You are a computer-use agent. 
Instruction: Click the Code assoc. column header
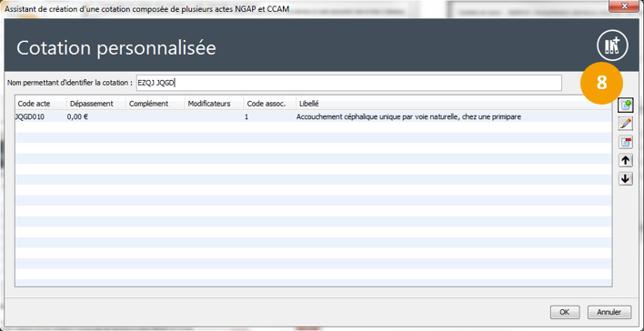click(x=269, y=104)
